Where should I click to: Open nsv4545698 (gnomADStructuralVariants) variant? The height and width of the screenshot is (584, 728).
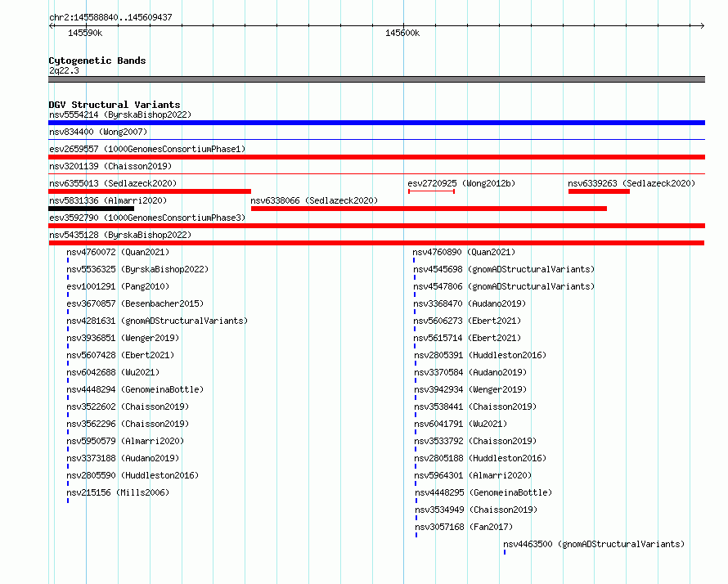coord(504,269)
